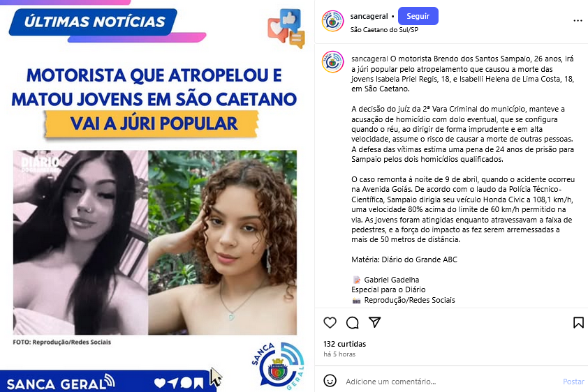
Task: Open sancageral profile picture in header
Action: 332,21
